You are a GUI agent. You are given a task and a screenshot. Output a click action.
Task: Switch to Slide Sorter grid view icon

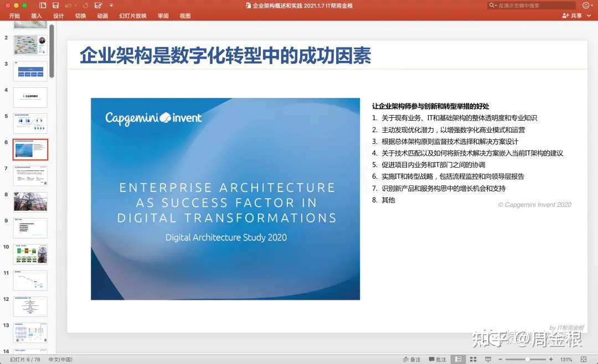(x=473, y=359)
